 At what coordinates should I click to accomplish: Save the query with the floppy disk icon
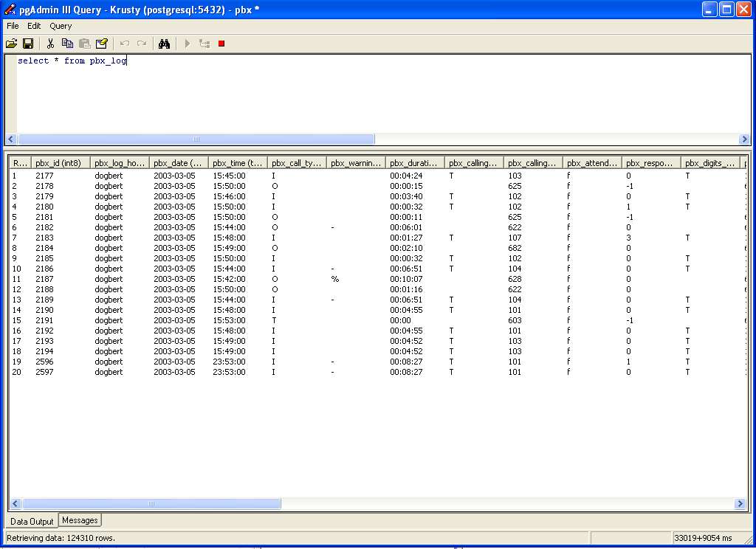28,44
